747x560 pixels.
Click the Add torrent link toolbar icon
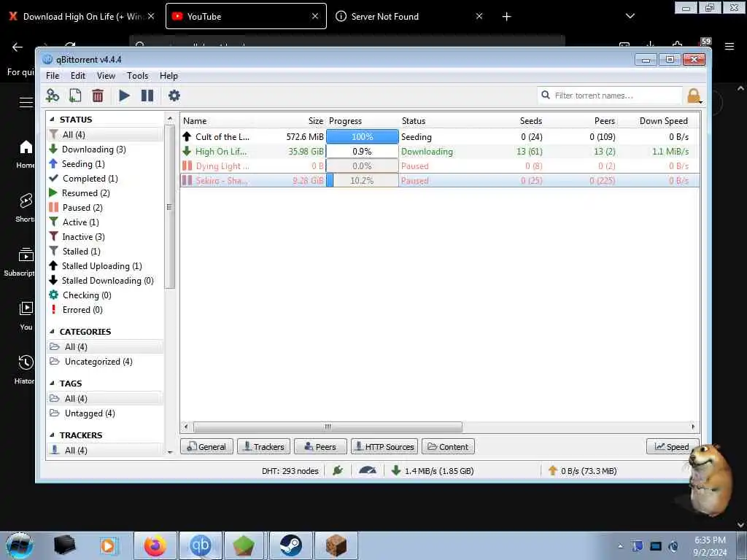pos(52,96)
